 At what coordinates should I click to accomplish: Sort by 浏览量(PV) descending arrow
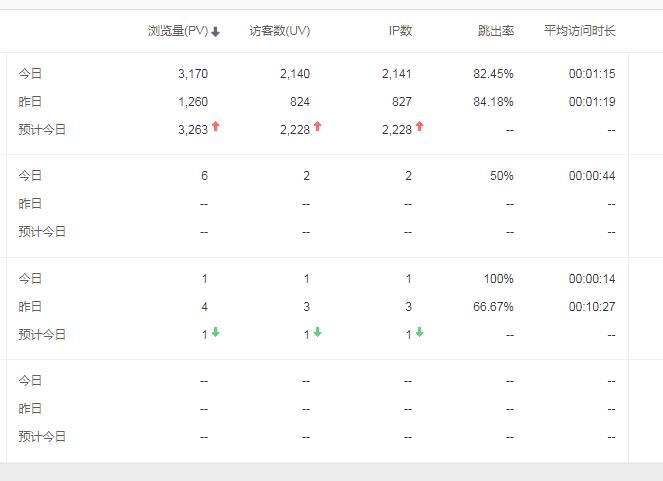click(x=215, y=32)
